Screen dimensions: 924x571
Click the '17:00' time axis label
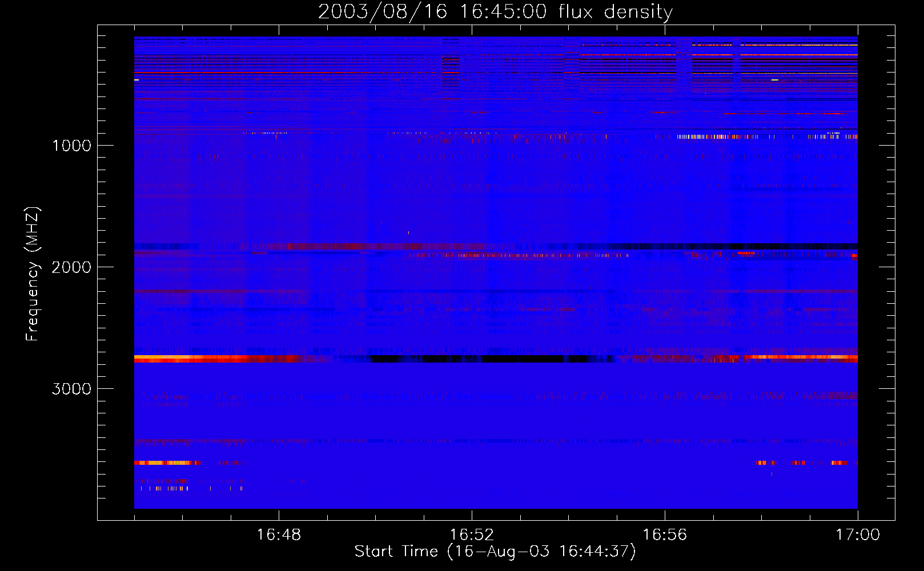pyautogui.click(x=858, y=535)
